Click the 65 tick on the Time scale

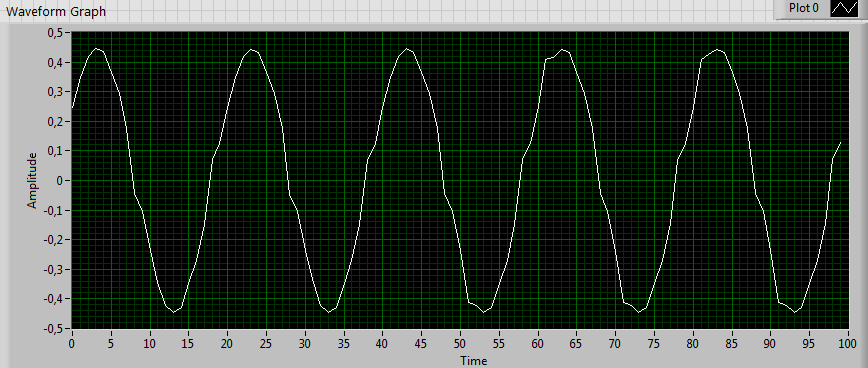(x=577, y=344)
